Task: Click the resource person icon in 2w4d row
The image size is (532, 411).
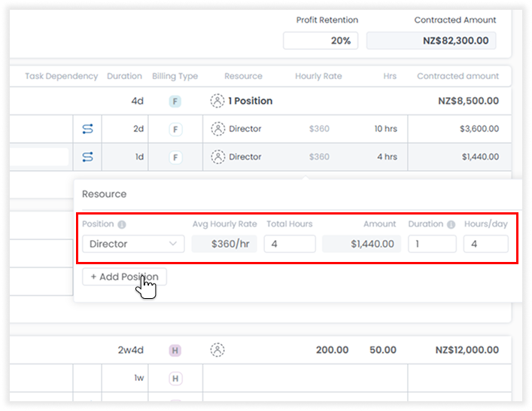Action: [x=217, y=350]
